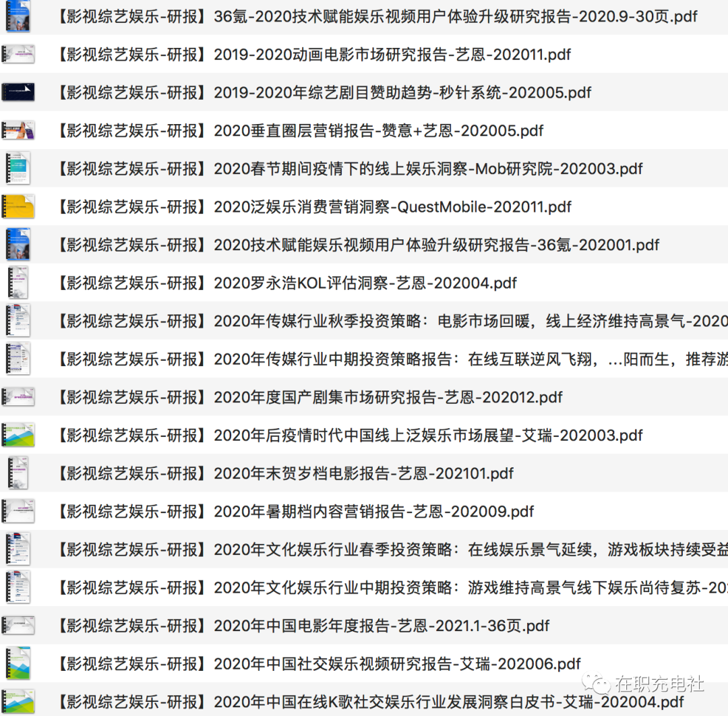The width and height of the screenshot is (728, 716).
Task: Select file name 36氪-2020技术赋能娱乐视频...2020.9-30页.pdf
Action: click(377, 17)
